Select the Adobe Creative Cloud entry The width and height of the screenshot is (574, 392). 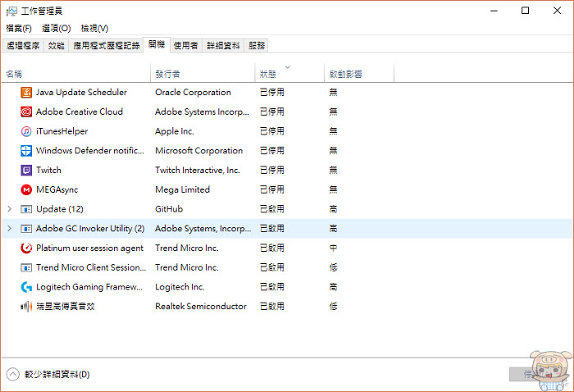pyautogui.click(x=80, y=112)
